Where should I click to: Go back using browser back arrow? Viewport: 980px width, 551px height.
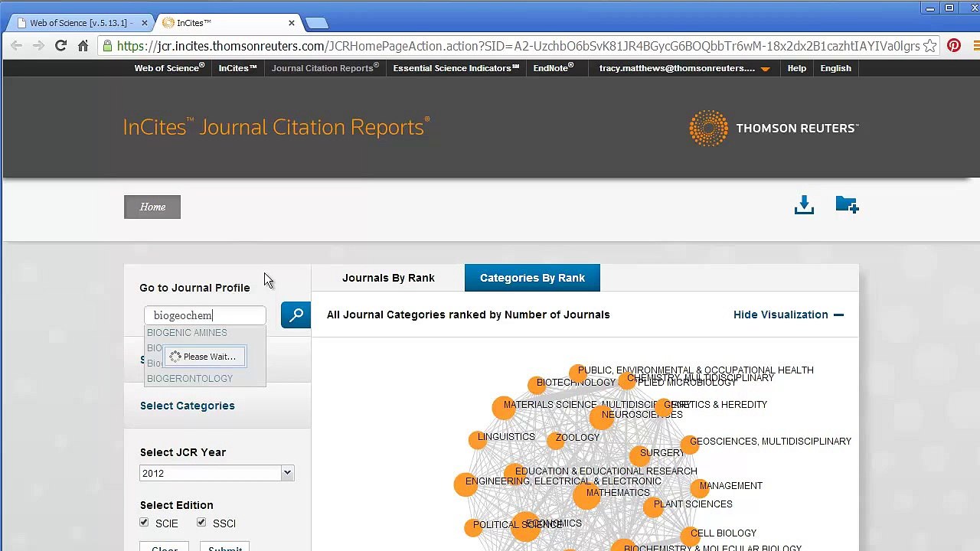coord(17,46)
